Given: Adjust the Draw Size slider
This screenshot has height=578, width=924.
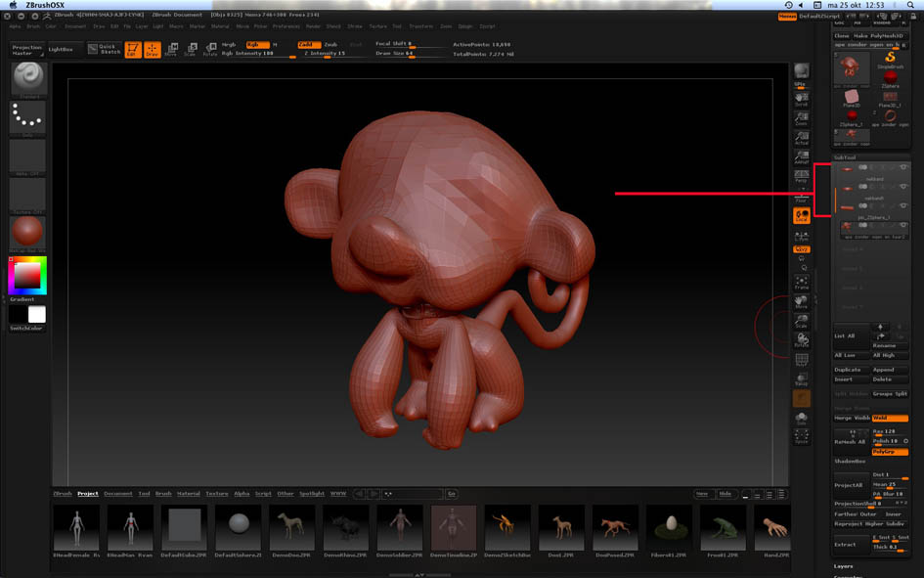Looking at the screenshot, I should coord(395,54).
